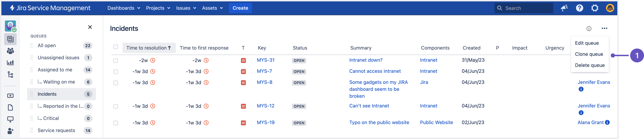This screenshot has width=644, height=139.
Task: Open the Projects dropdown menu
Action: tap(158, 8)
